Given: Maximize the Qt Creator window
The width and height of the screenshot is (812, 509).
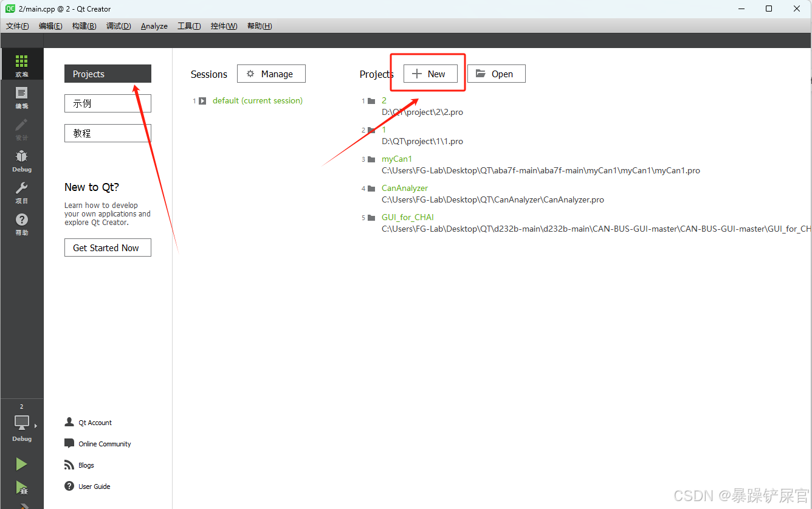Looking at the screenshot, I should (x=769, y=9).
